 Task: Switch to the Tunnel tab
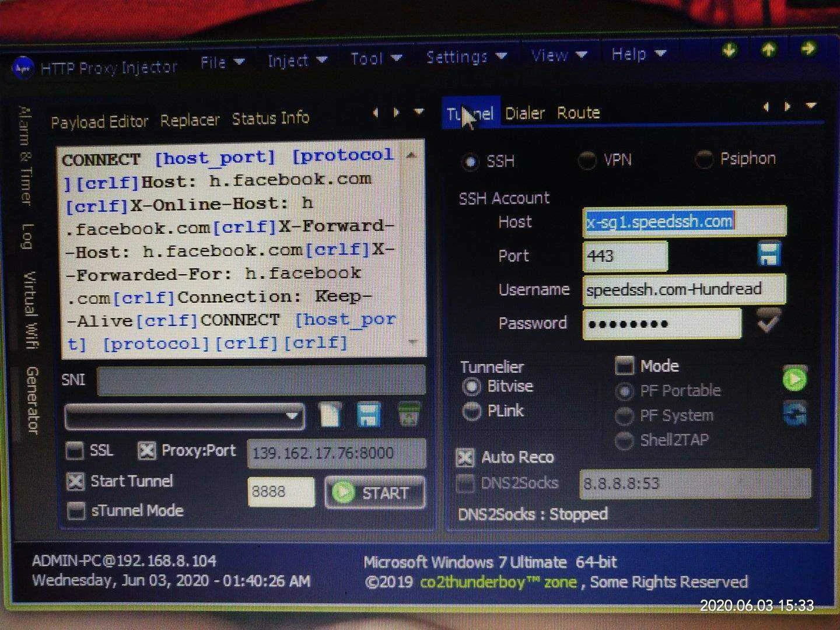click(471, 114)
